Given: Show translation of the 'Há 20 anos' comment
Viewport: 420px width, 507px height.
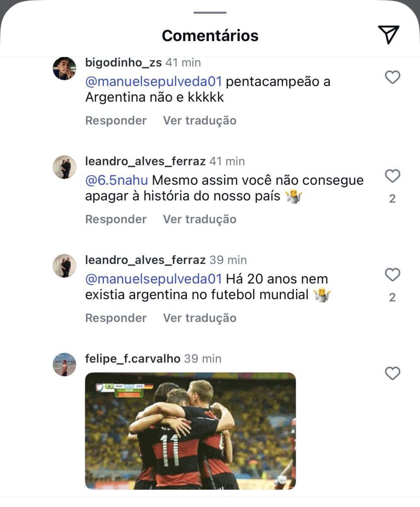Looking at the screenshot, I should pyautogui.click(x=199, y=317).
